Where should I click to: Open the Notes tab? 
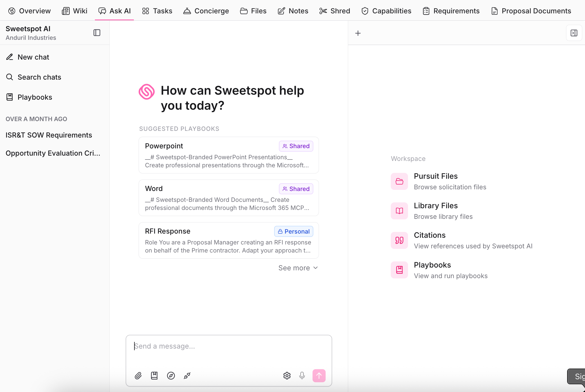click(x=293, y=11)
